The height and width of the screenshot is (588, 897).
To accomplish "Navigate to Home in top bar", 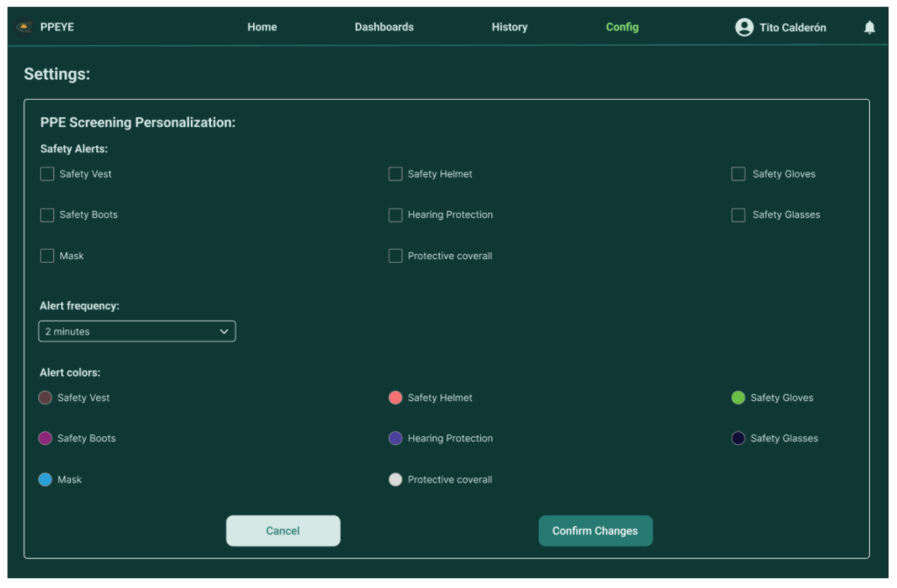I will [x=262, y=27].
